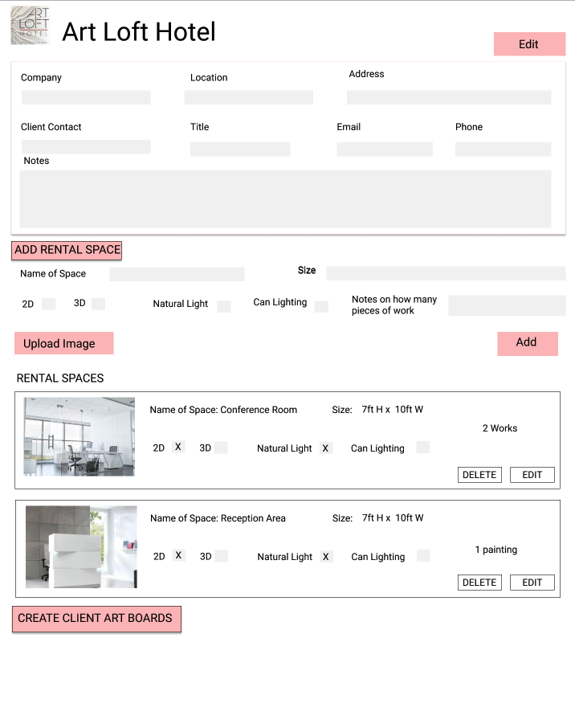The image size is (575, 728).
Task: Toggle the Conference Room 3D checkbox
Action: coord(221,448)
